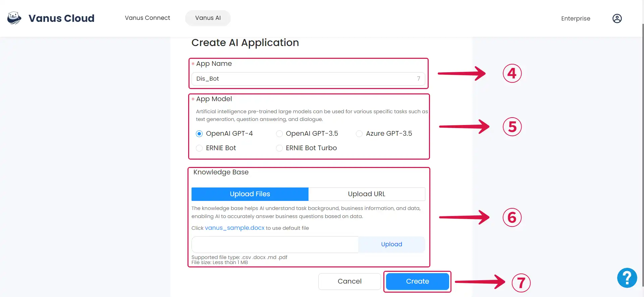Click the supported file type note
The image size is (644, 297).
239,257
